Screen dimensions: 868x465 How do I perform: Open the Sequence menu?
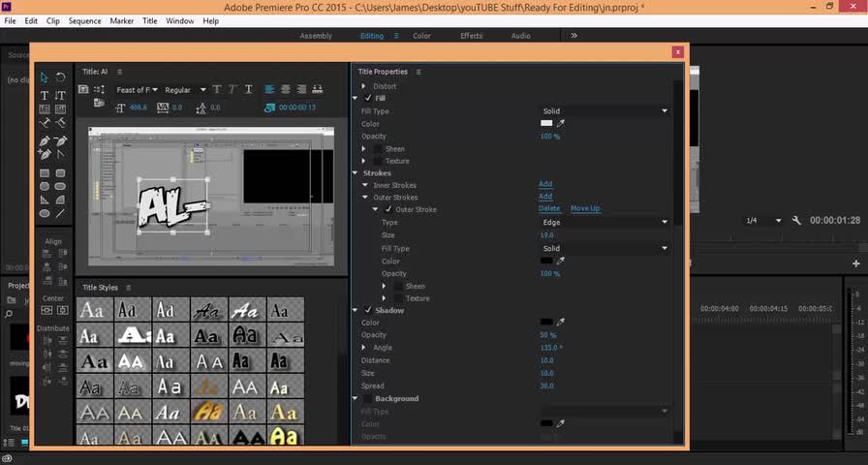(84, 21)
